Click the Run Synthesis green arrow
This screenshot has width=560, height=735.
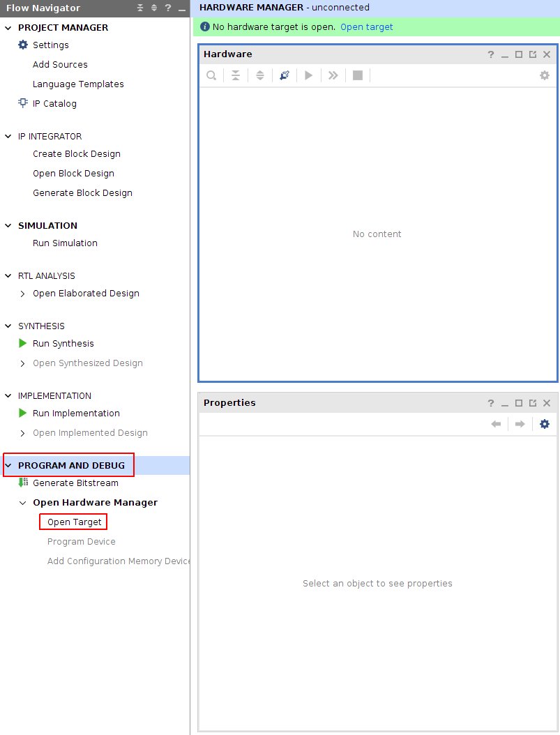tap(22, 343)
